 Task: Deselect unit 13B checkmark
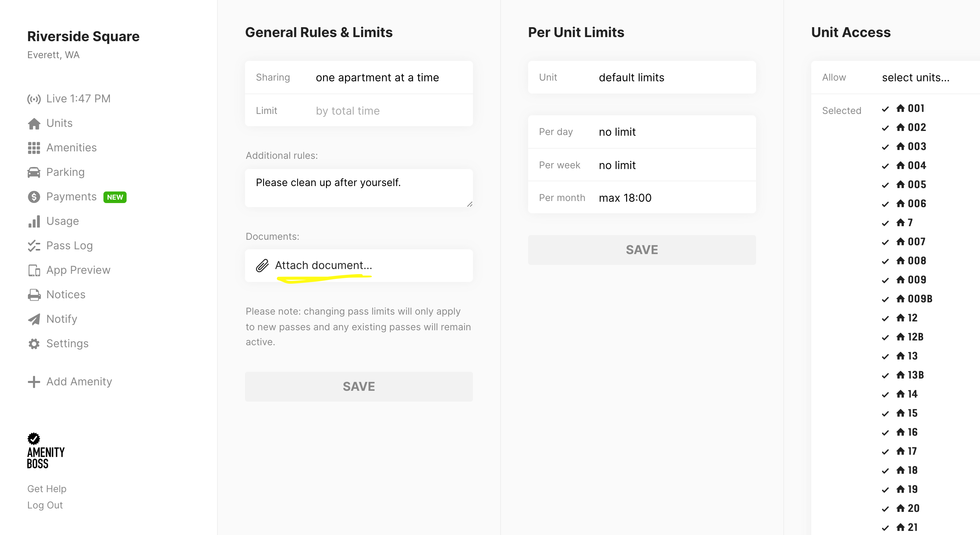pos(885,375)
